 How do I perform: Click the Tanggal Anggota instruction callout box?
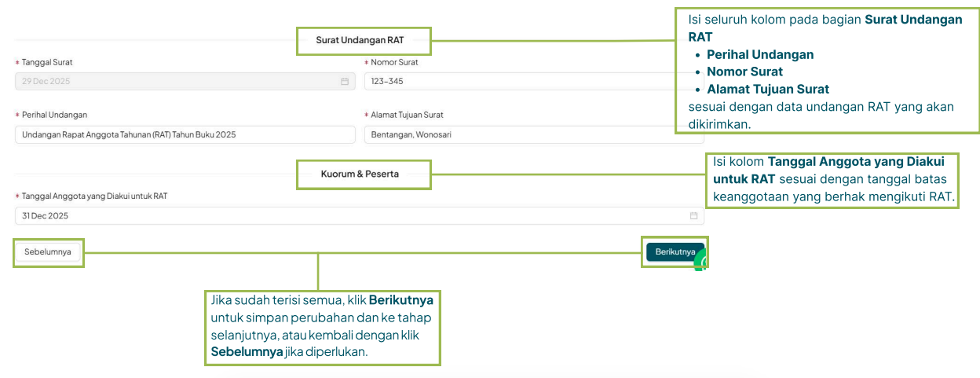point(832,180)
